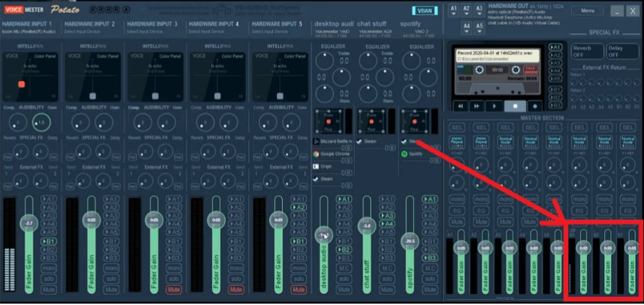Click the External FX send 1 knob, Hardware Input 4
The width and height of the screenshot is (644, 305).
(x=205, y=181)
